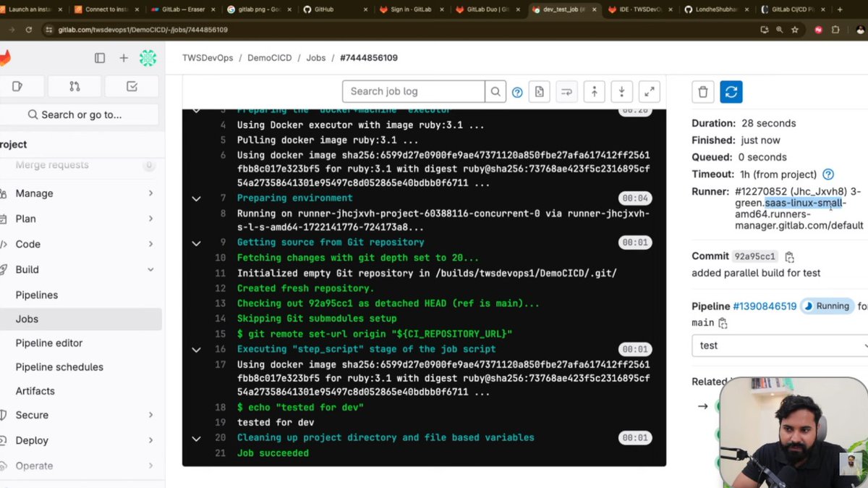This screenshot has width=868, height=488.
Task: Click the browser address bar URL
Action: pos(143,30)
